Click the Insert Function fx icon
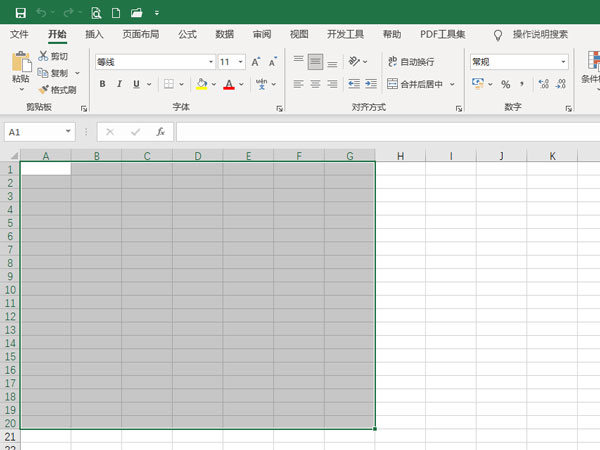 click(x=160, y=132)
